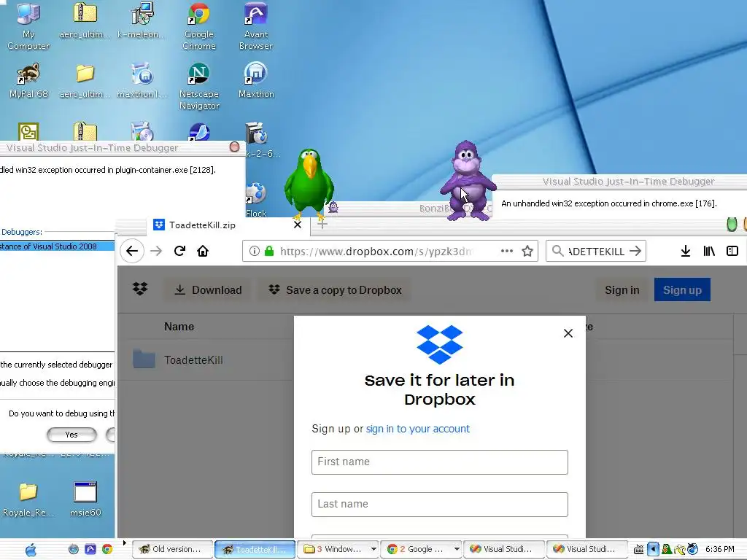Viewport: 747px width, 560px height.
Task: Submit the search with the arrow icon
Action: (635, 251)
